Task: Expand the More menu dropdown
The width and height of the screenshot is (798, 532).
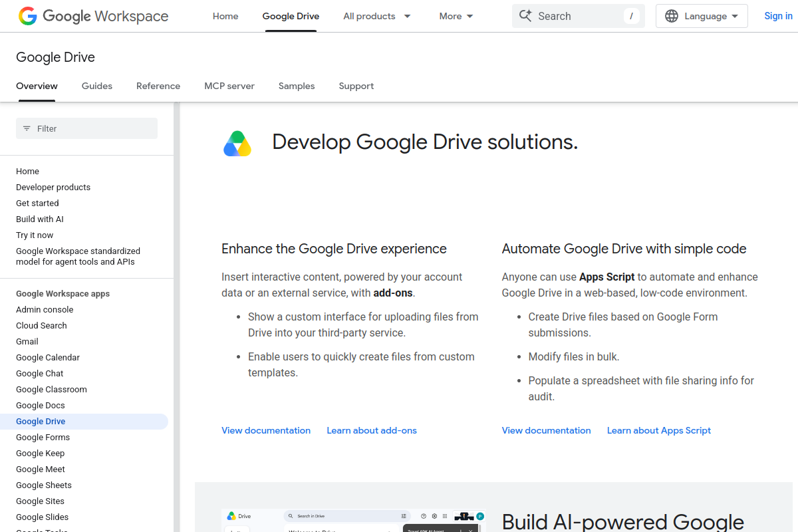Action: 456,16
